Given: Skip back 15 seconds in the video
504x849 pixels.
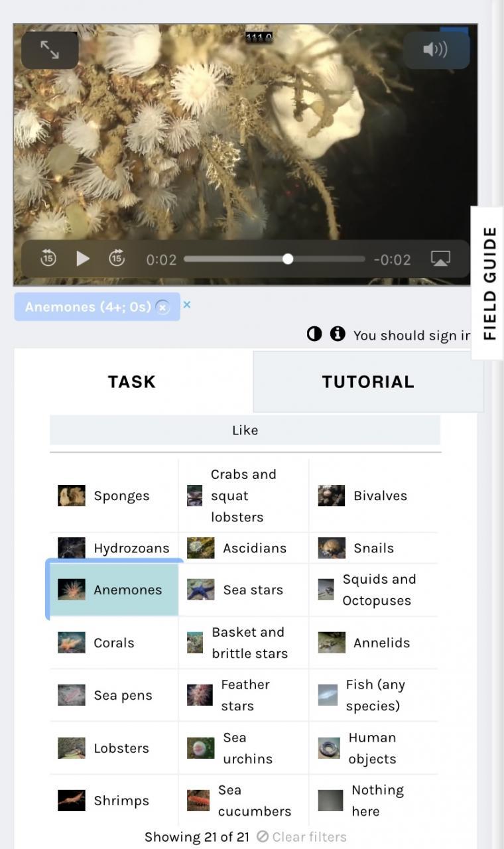Looking at the screenshot, I should (48, 259).
